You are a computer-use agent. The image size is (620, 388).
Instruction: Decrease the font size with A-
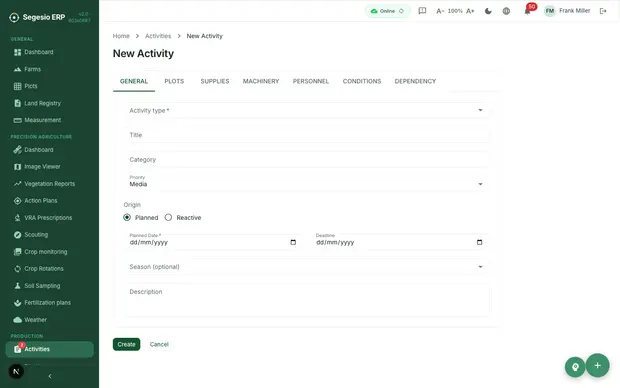[x=440, y=11]
